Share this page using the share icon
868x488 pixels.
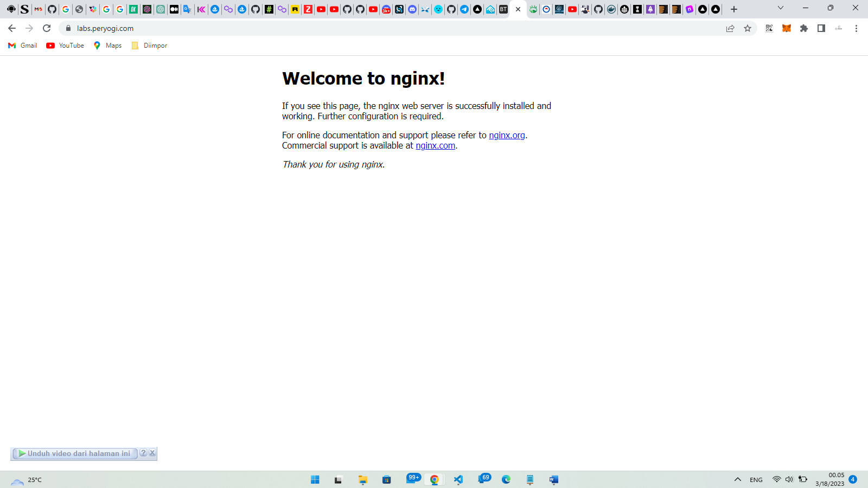tap(730, 28)
